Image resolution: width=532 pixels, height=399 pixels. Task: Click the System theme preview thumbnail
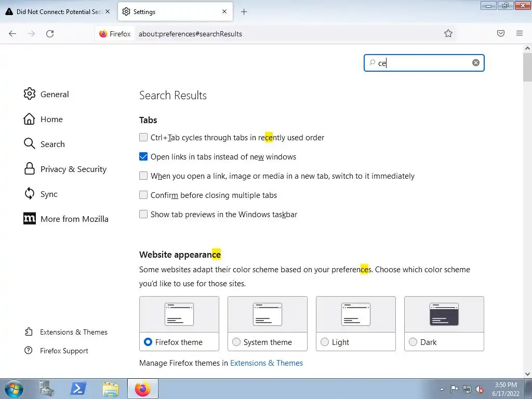pyautogui.click(x=268, y=314)
